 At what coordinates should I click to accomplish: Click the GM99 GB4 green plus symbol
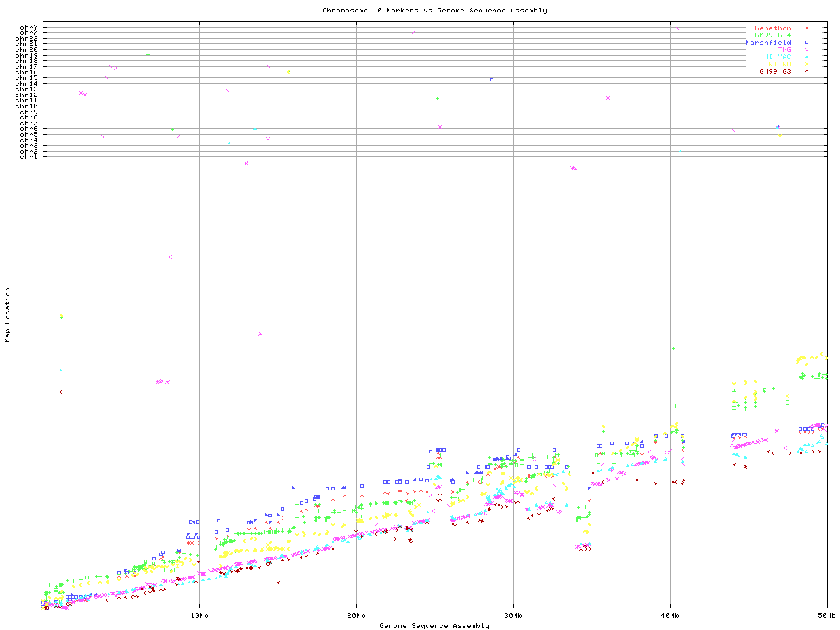click(x=807, y=35)
